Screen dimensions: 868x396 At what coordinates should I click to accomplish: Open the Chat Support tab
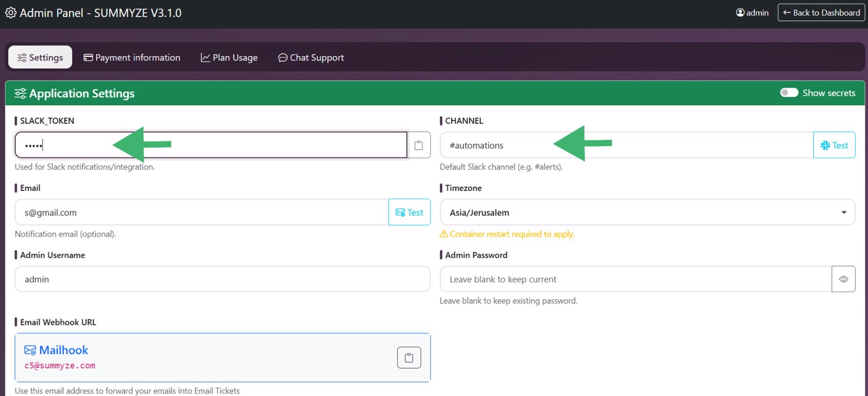(311, 57)
